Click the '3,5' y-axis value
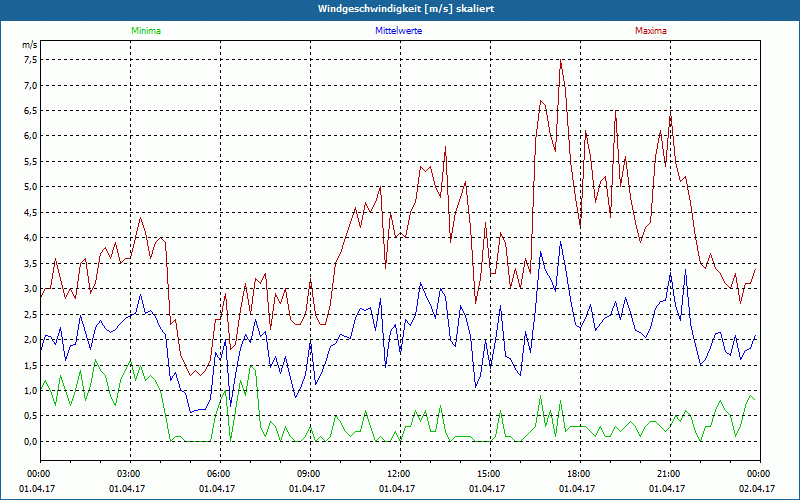The image size is (800, 500). coord(31,264)
